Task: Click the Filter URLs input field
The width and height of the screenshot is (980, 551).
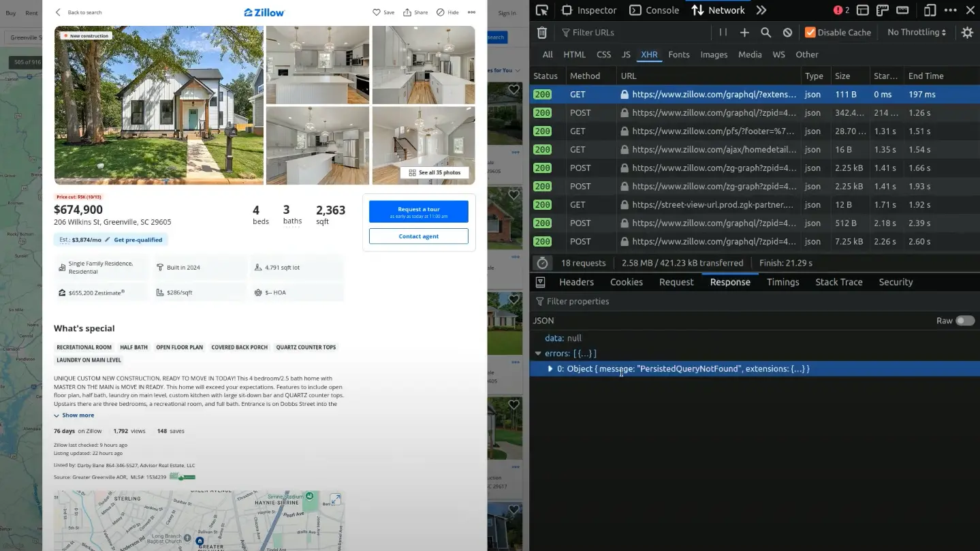Action: [x=633, y=33]
